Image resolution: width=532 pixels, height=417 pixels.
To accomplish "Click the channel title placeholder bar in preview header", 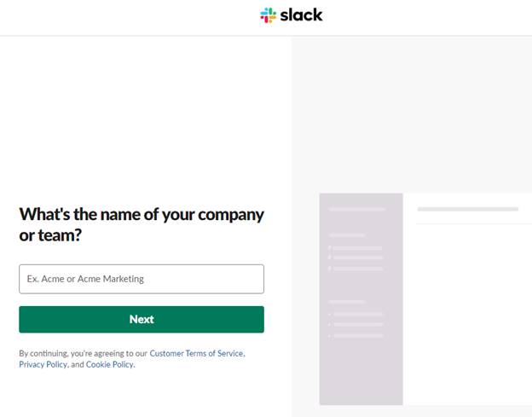I will coord(467,209).
